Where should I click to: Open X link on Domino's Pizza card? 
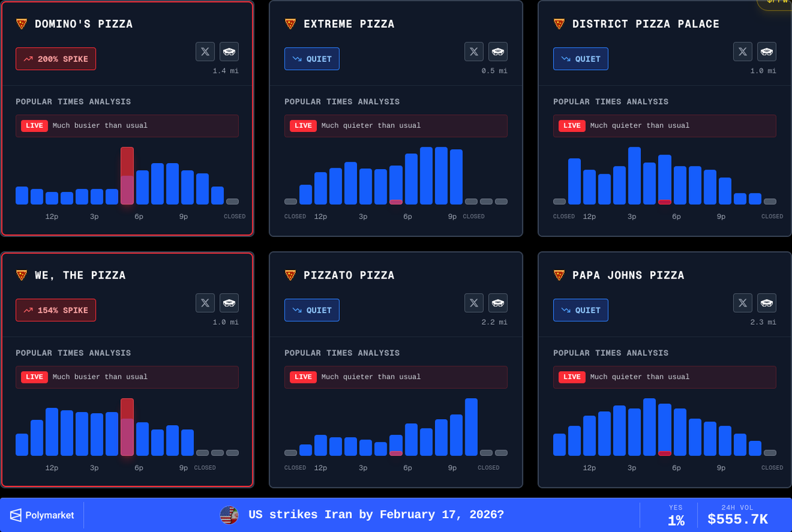[205, 51]
